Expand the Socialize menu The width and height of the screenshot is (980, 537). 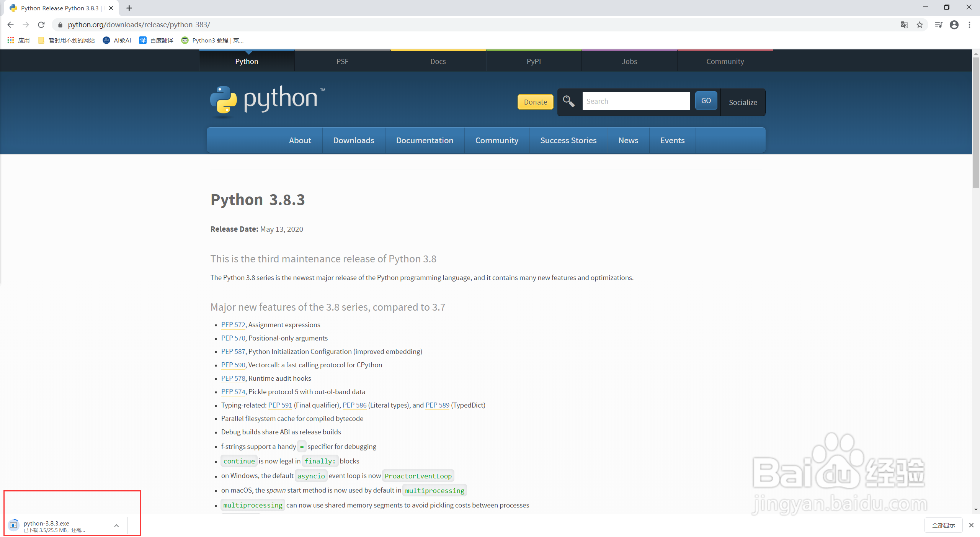pos(743,102)
